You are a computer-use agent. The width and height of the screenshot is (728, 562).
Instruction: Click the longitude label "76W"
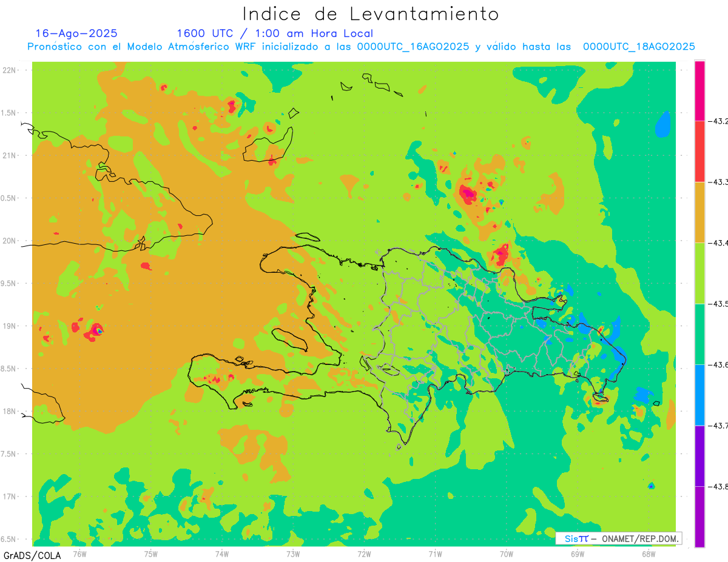click(x=79, y=554)
